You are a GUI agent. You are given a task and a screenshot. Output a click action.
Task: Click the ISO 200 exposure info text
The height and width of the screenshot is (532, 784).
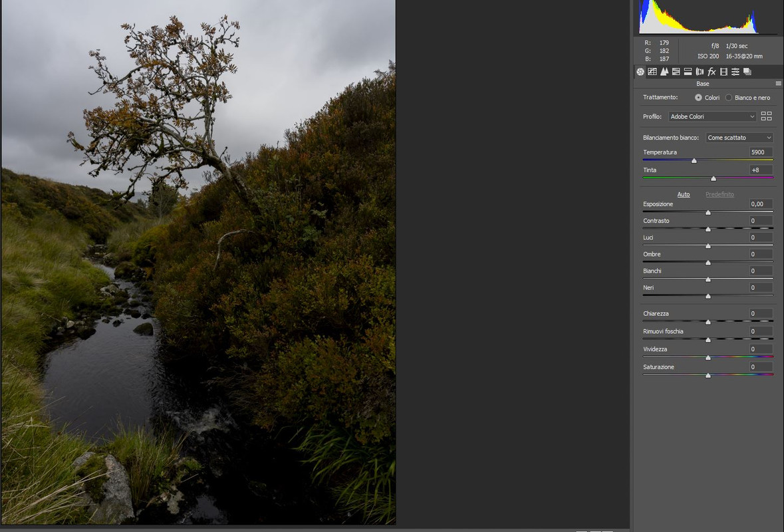pos(708,56)
